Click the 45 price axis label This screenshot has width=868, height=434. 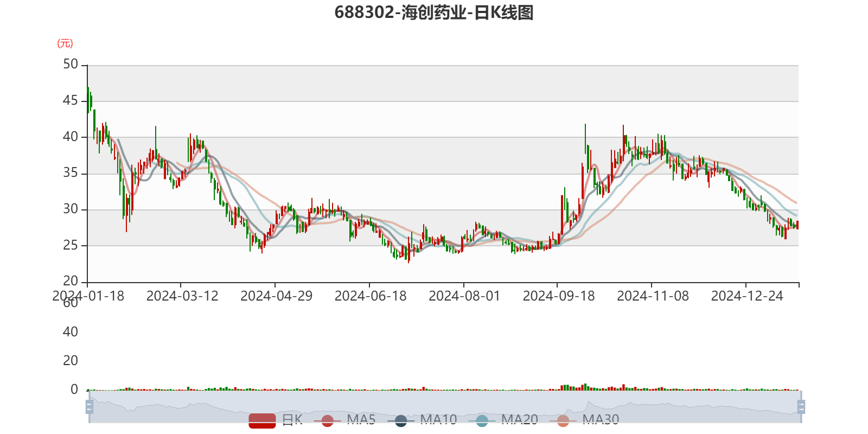tap(71, 100)
